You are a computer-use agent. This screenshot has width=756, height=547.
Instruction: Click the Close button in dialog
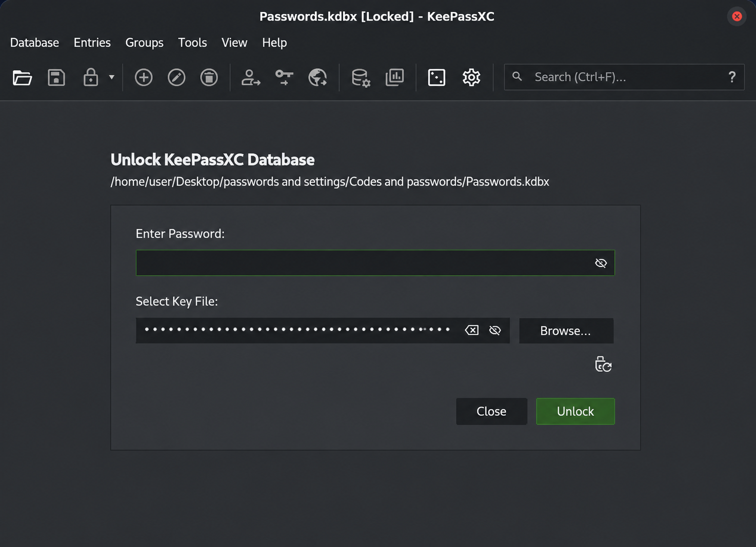tap(491, 411)
